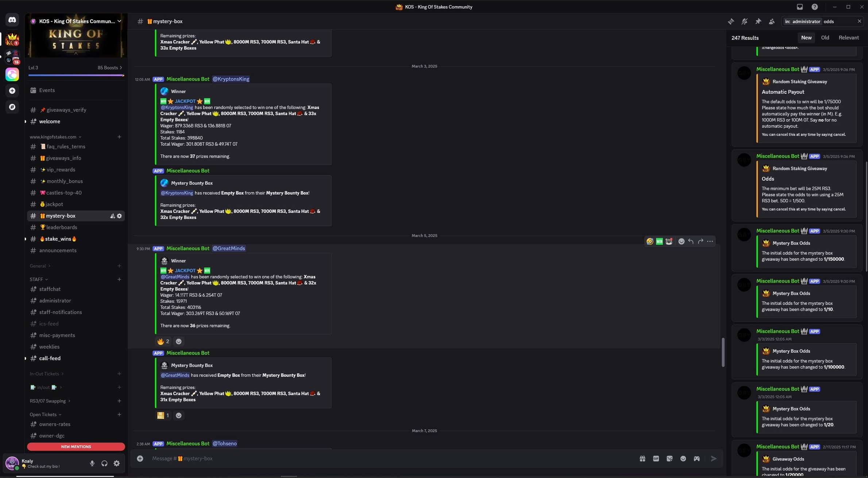Open emoji picker in message bar
Viewport: 868px width, 478px height.
pyautogui.click(x=683, y=459)
